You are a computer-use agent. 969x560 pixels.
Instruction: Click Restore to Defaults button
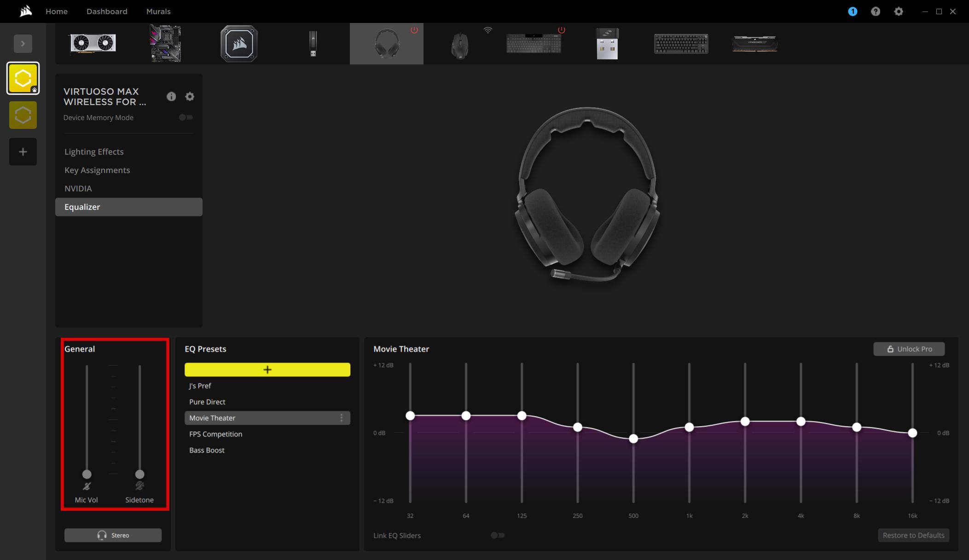pos(913,535)
